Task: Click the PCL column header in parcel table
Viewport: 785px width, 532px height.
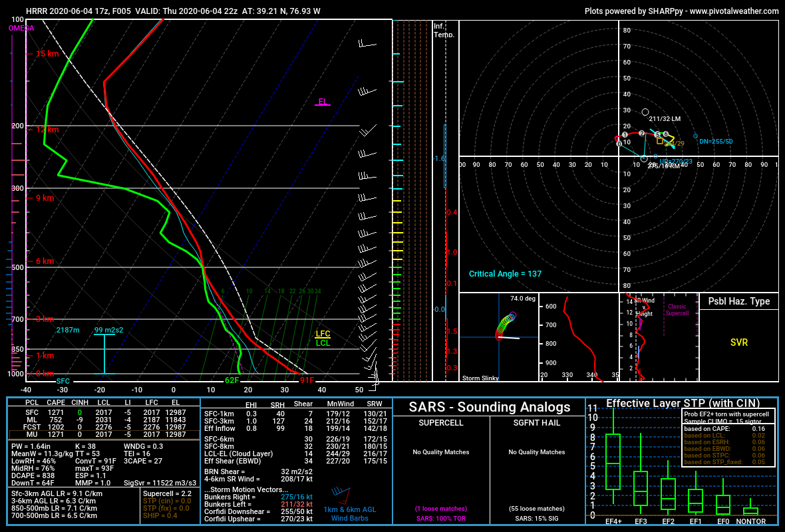Action: click(32, 402)
